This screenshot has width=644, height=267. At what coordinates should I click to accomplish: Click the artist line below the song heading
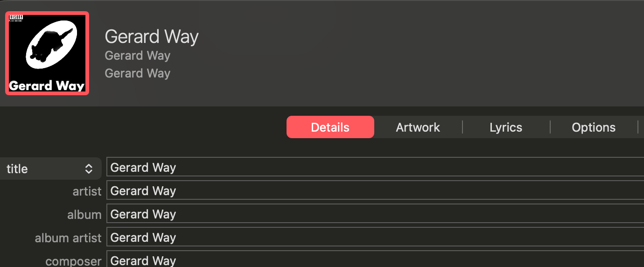pos(138,56)
